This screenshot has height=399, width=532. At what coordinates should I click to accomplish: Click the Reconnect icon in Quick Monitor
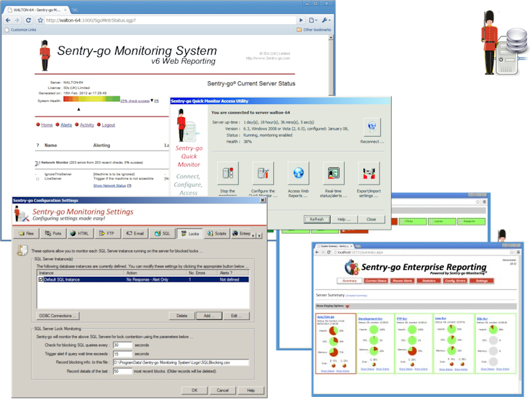pos(372,127)
